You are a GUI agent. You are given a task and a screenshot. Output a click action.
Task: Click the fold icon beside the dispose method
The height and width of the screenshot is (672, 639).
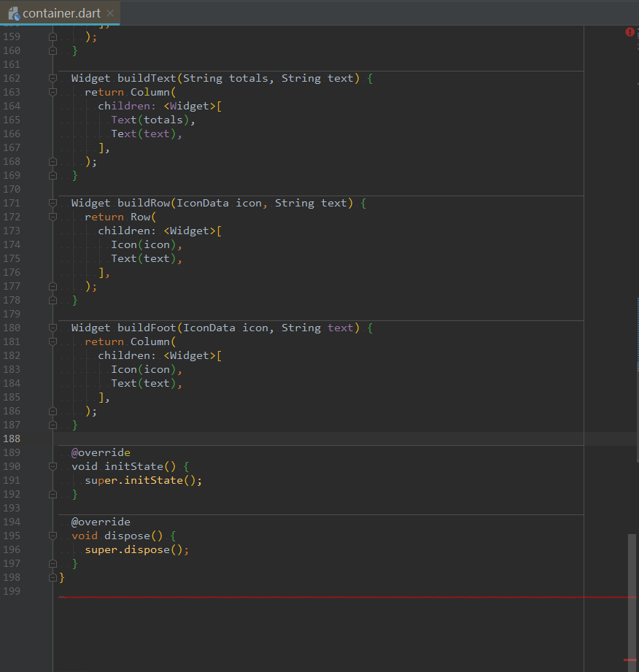point(52,536)
